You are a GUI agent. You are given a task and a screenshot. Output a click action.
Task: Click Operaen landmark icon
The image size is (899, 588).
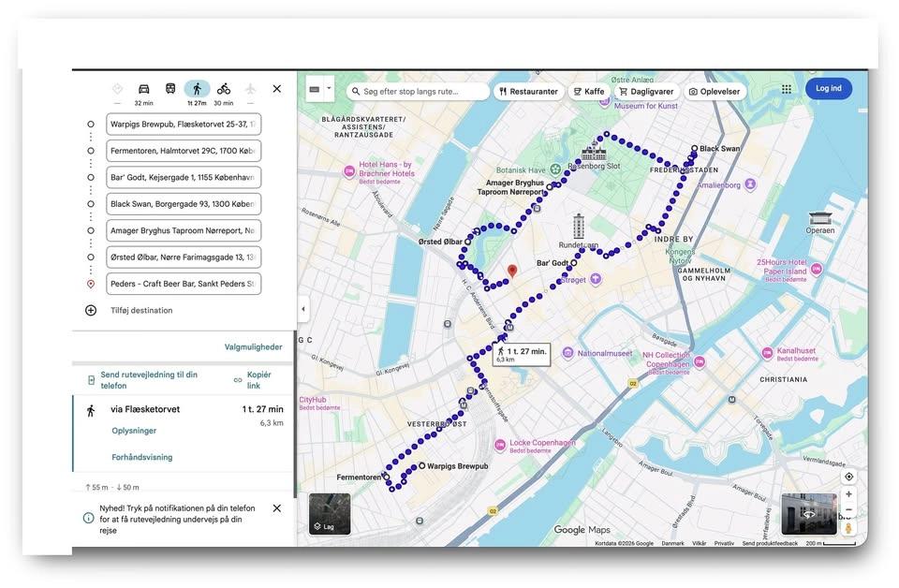point(820,218)
